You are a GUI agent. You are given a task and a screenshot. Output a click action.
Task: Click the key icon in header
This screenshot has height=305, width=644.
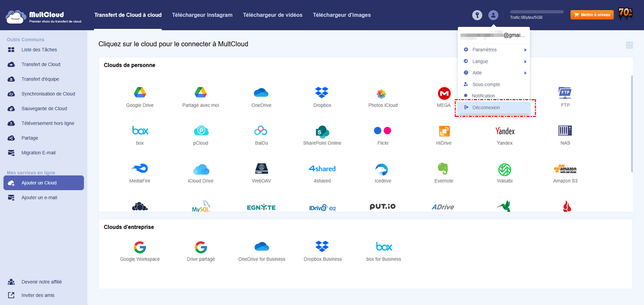(477, 15)
